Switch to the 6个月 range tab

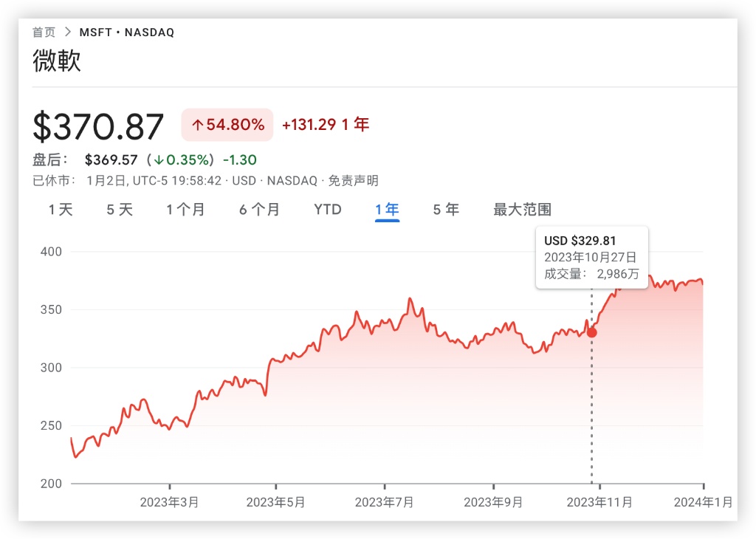tap(259, 210)
